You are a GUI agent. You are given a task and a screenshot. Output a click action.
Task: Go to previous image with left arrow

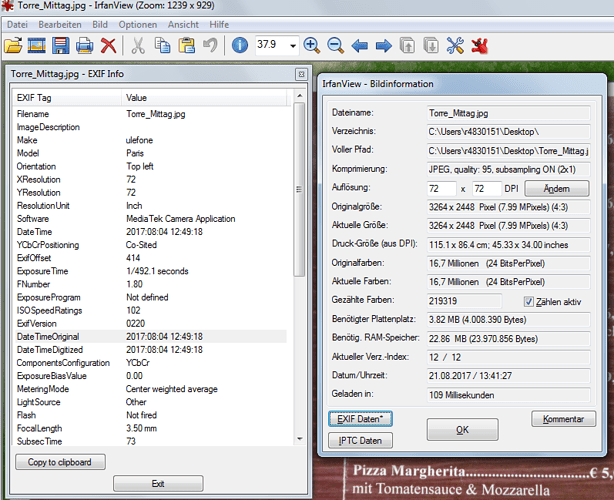pos(359,46)
